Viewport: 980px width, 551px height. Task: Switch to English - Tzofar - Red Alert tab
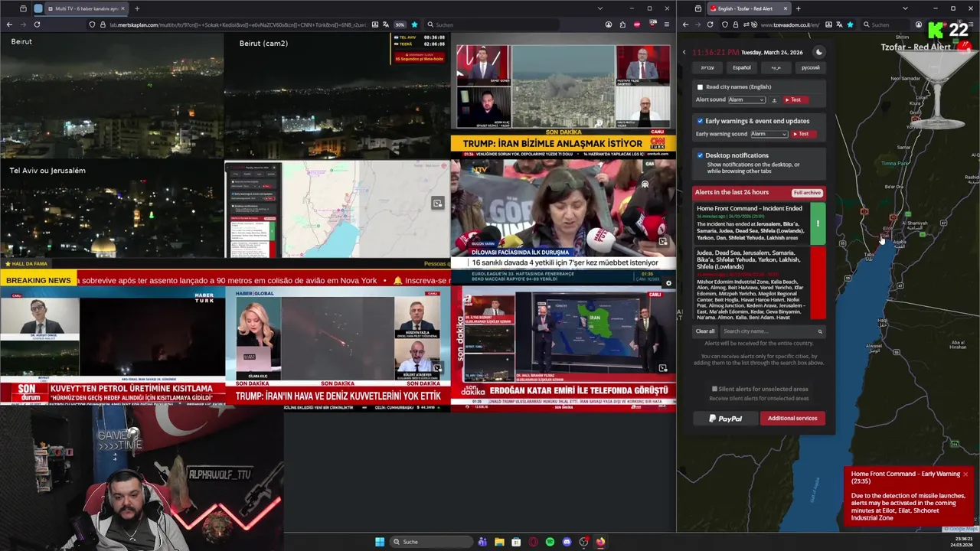click(748, 8)
